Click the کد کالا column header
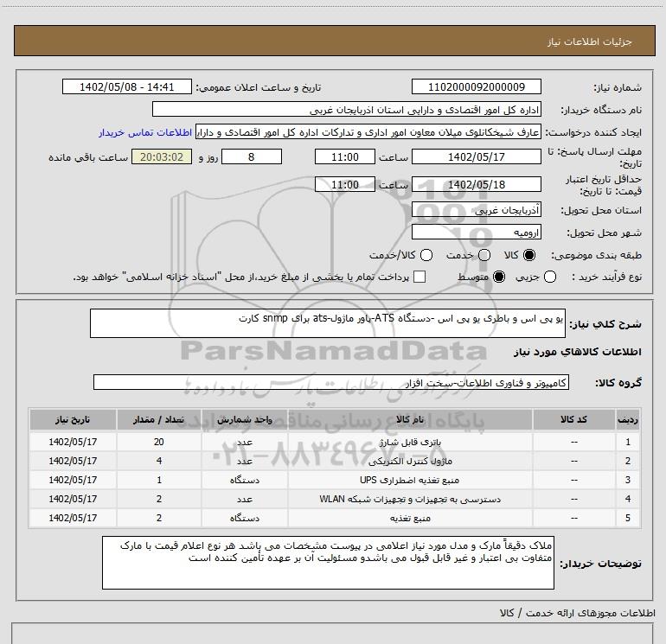 [x=573, y=419]
